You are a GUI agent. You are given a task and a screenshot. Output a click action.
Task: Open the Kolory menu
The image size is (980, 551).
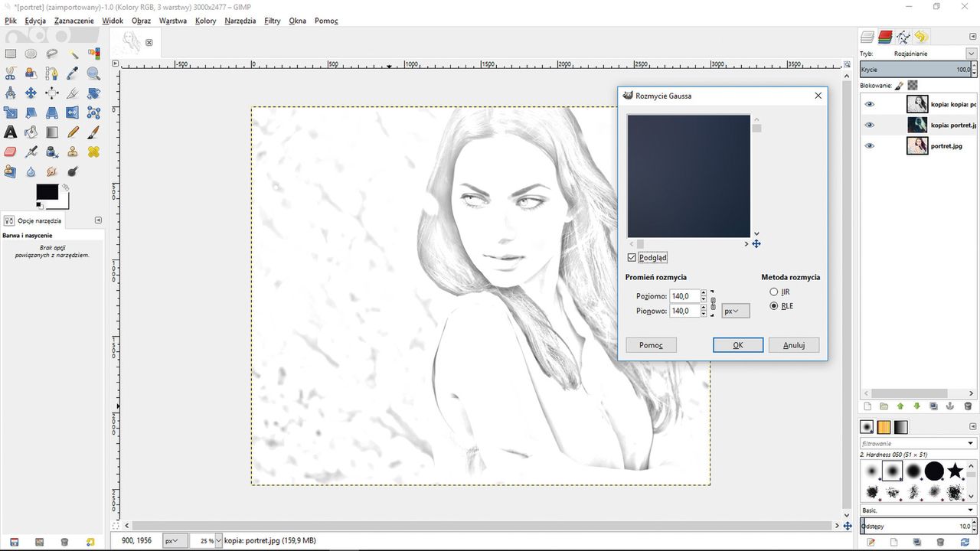point(206,21)
